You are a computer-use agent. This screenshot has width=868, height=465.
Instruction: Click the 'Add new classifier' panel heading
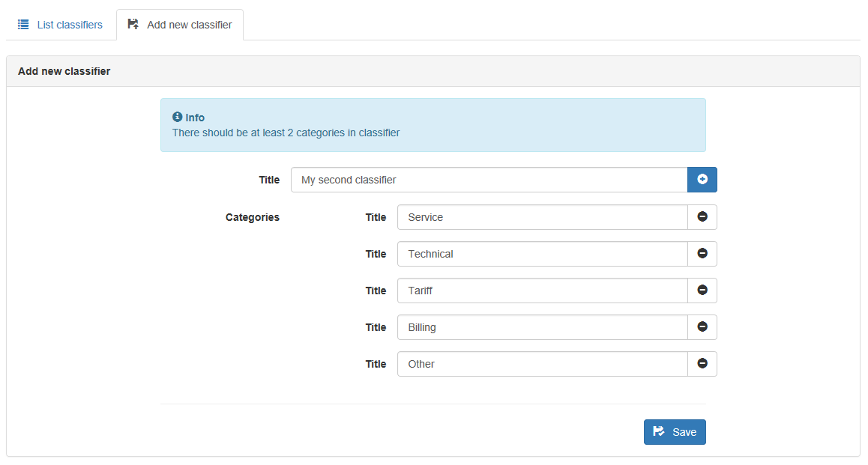click(64, 71)
